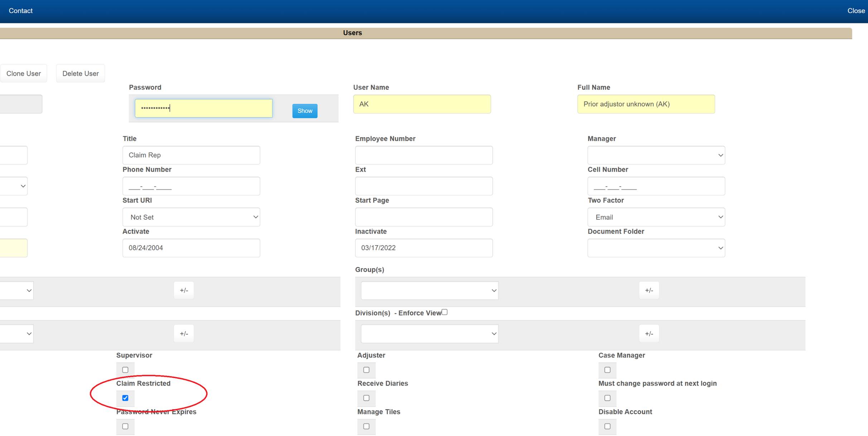Screen dimensions: 868x436
Task: Open the Group(s) dropdown
Action: [429, 290]
